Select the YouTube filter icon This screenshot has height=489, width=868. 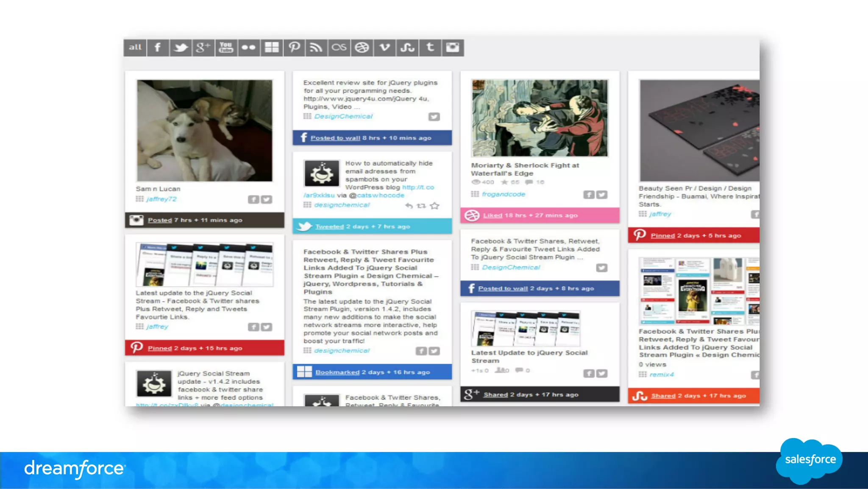click(226, 48)
